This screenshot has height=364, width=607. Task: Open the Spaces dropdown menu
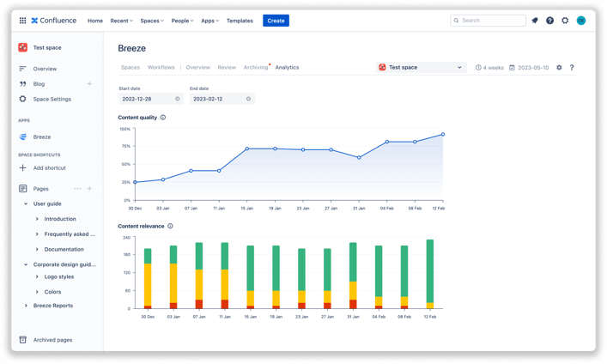[152, 21]
